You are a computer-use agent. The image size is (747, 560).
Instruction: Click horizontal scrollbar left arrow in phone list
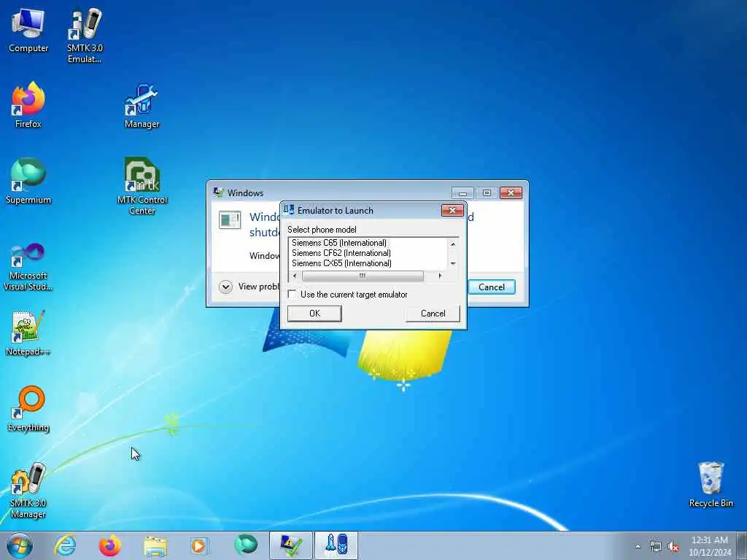(295, 276)
